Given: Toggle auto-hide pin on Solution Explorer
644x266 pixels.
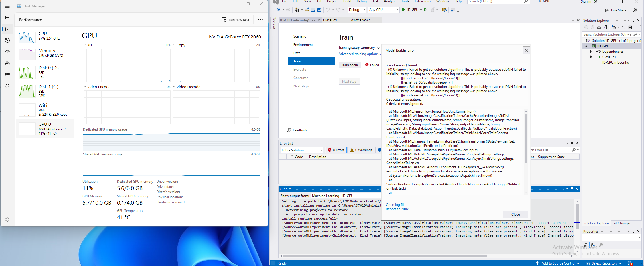Looking at the screenshot, I should pos(633,20).
